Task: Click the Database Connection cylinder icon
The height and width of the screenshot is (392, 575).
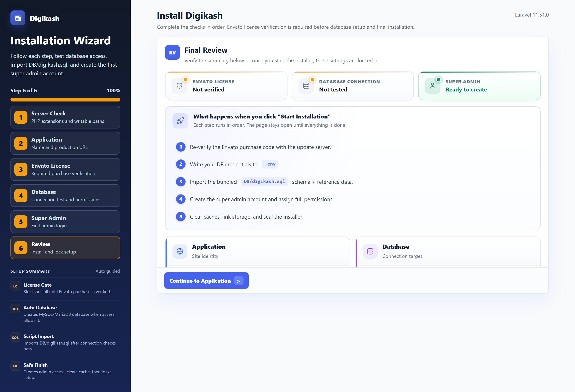Action: coord(306,86)
